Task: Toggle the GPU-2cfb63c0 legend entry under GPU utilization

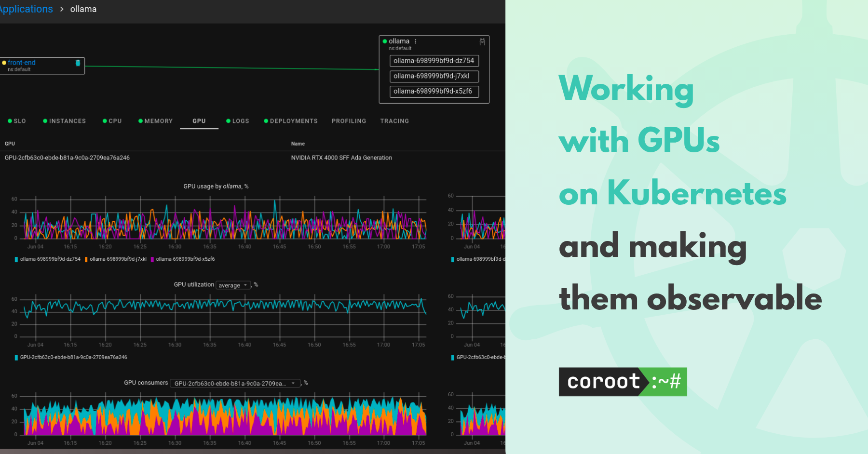Action: pyautogui.click(x=71, y=358)
